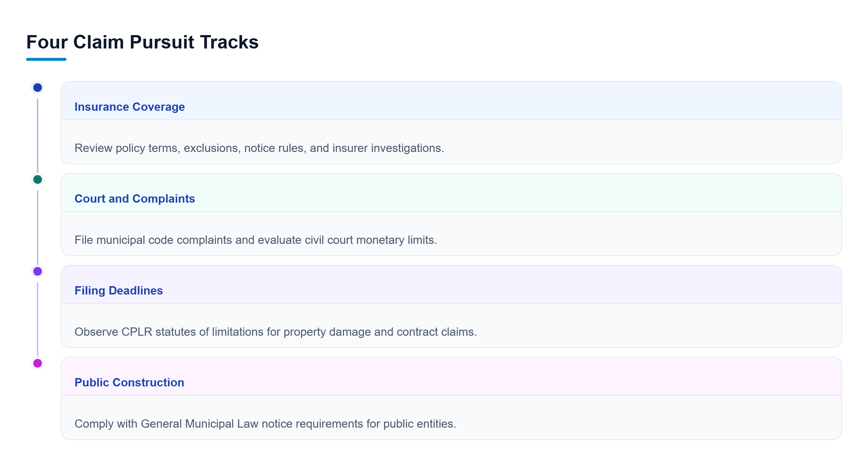Click the text 'Observe CPLR statutes of limitations'

point(169,332)
